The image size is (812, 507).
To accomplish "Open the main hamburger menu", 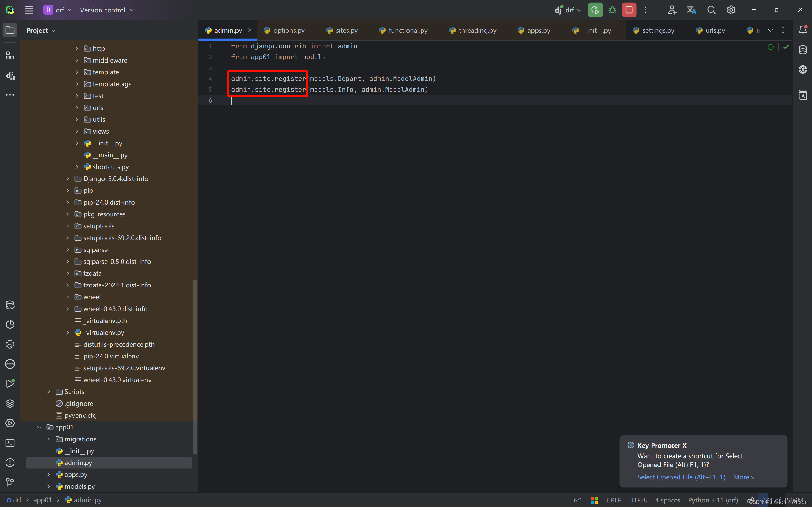I will click(x=29, y=10).
